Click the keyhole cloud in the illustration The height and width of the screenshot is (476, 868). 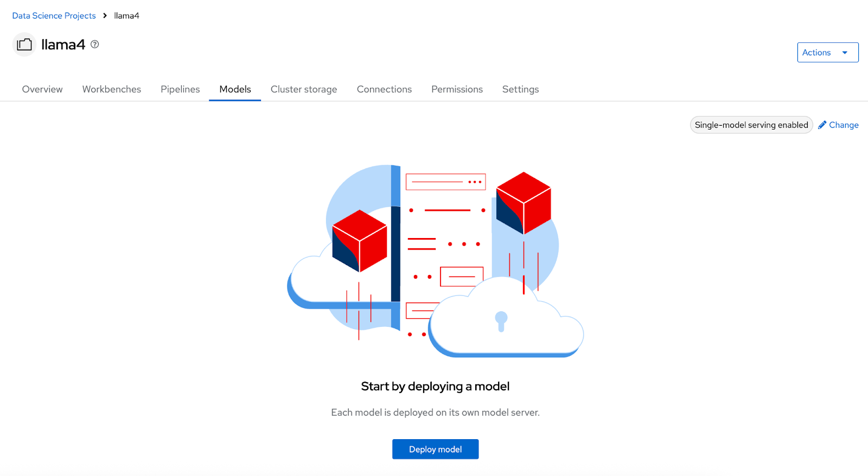[x=506, y=317]
